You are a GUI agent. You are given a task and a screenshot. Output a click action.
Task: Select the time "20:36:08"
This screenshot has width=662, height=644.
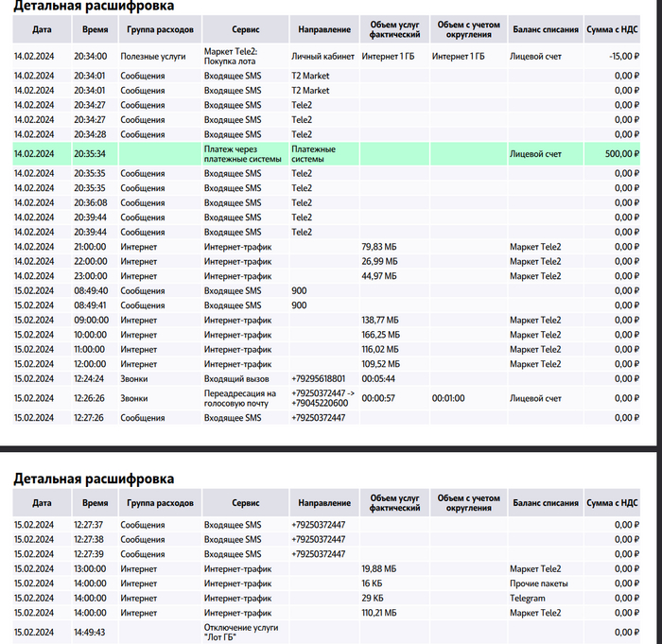point(91,203)
